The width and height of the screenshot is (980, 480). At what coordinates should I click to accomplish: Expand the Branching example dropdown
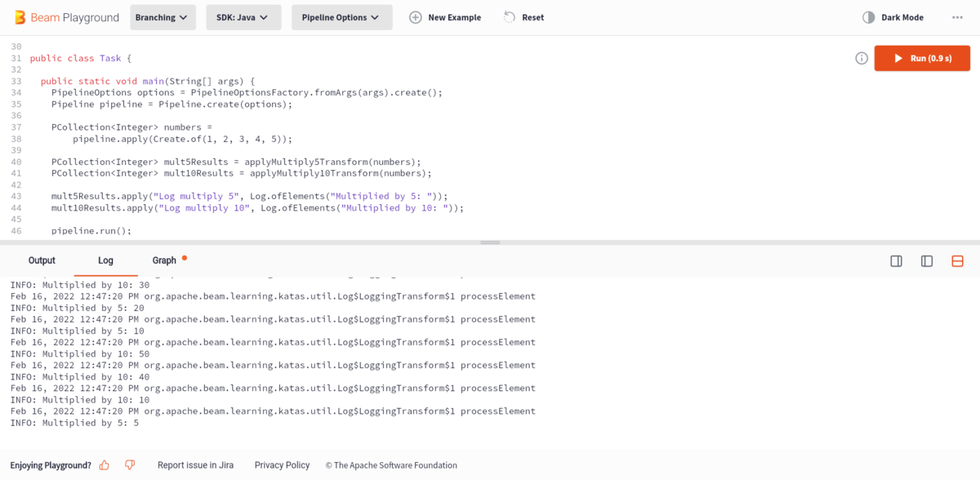163,17
